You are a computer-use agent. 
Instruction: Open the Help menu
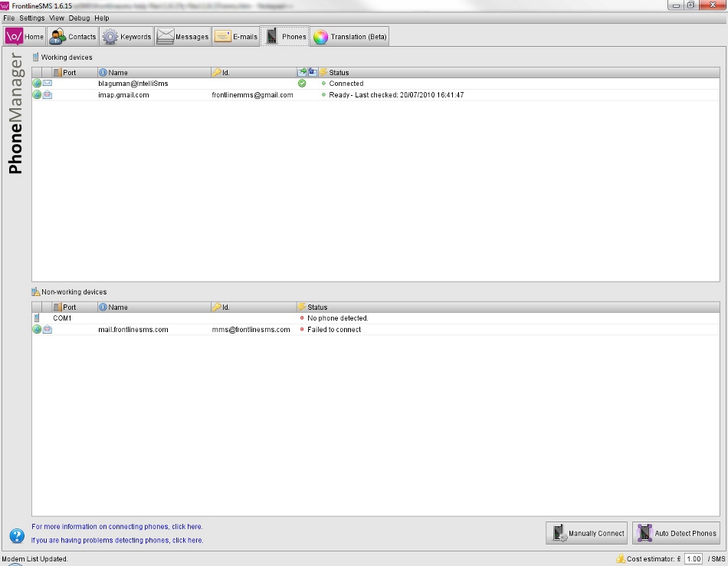[x=102, y=18]
